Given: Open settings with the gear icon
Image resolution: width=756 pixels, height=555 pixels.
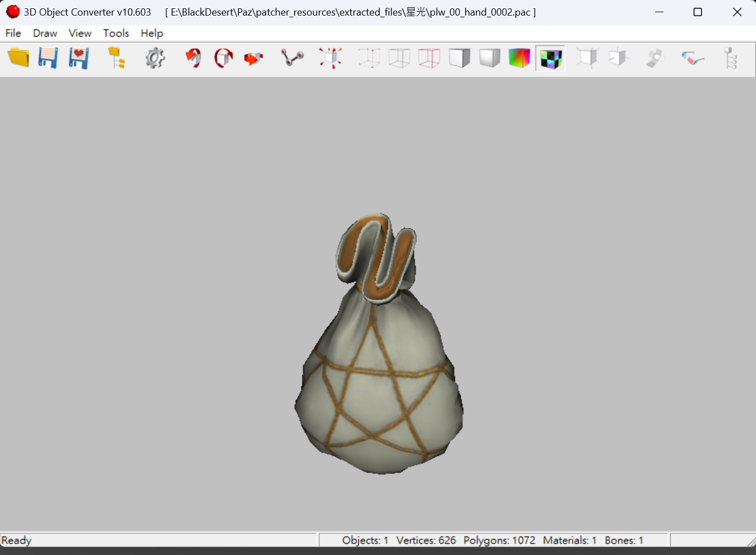Looking at the screenshot, I should pyautogui.click(x=155, y=57).
